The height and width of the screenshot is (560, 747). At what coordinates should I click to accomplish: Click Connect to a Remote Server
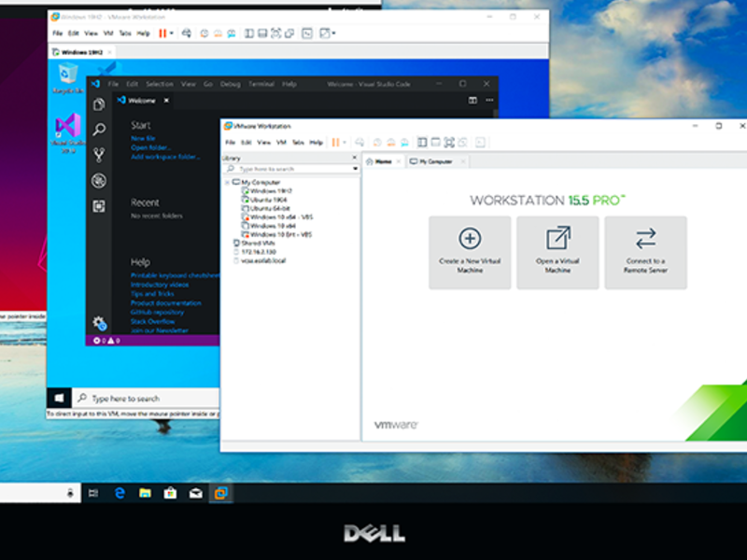[645, 253]
